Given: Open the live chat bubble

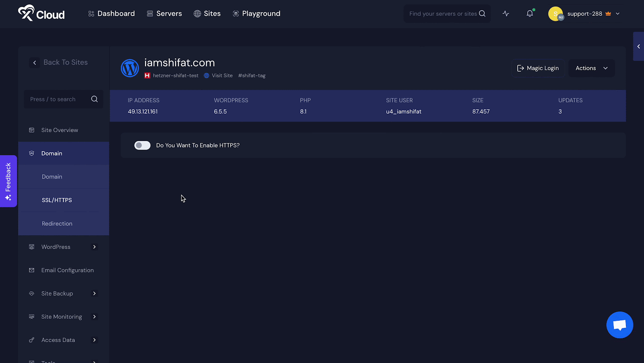Looking at the screenshot, I should click(x=619, y=325).
